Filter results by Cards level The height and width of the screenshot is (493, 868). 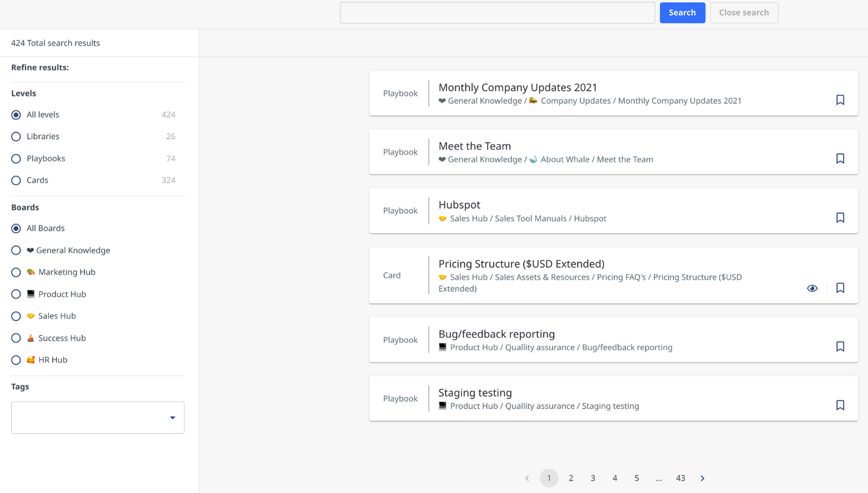click(x=16, y=180)
